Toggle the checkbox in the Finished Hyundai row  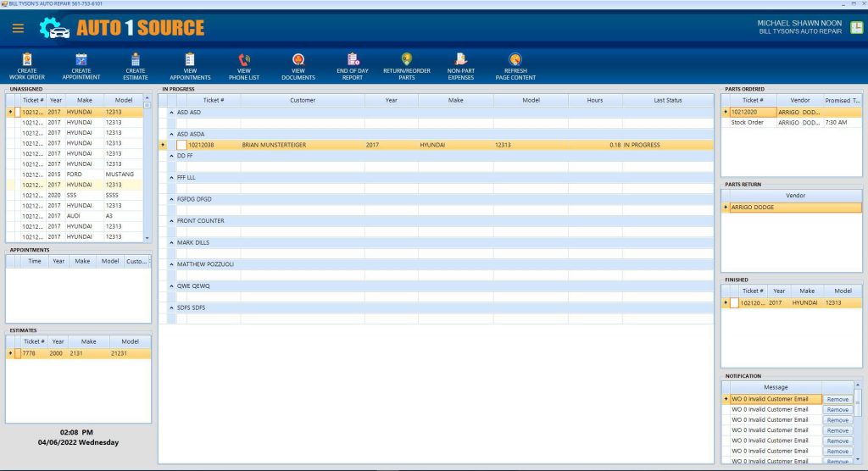coord(734,302)
